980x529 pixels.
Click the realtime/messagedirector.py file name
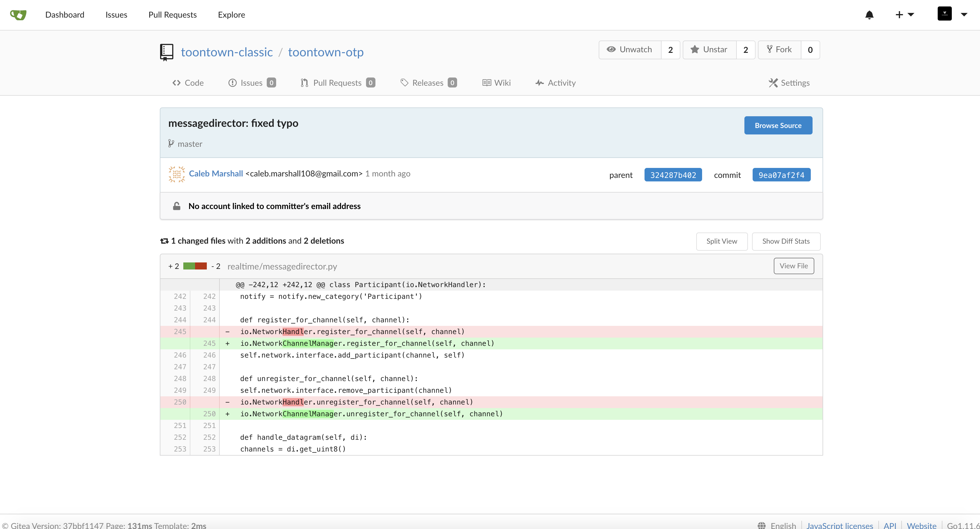[282, 267]
